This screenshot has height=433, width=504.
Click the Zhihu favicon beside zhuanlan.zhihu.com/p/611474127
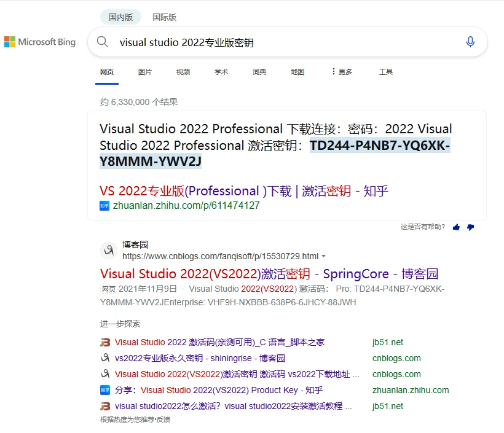[x=104, y=206]
